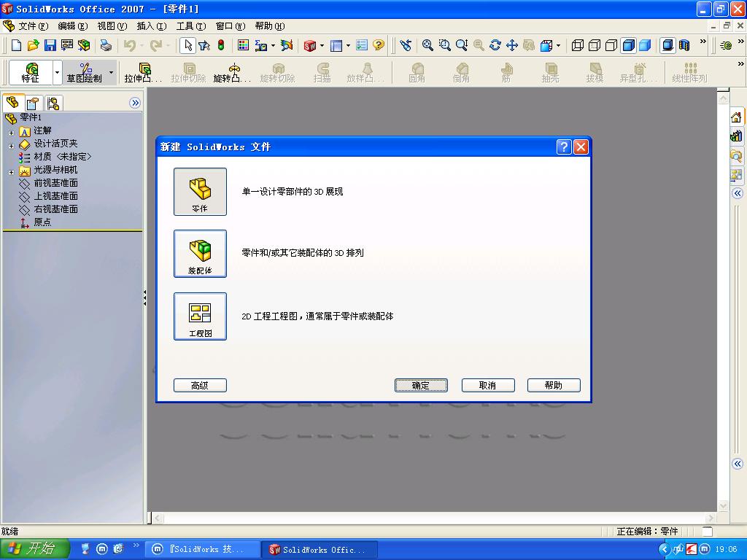Toggle the Shaded display mode icon
Screen dimensions: 747x560
(x=645, y=45)
